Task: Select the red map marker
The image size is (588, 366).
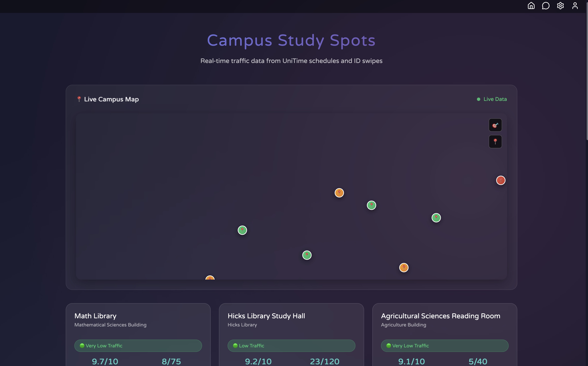Action: [x=501, y=180]
